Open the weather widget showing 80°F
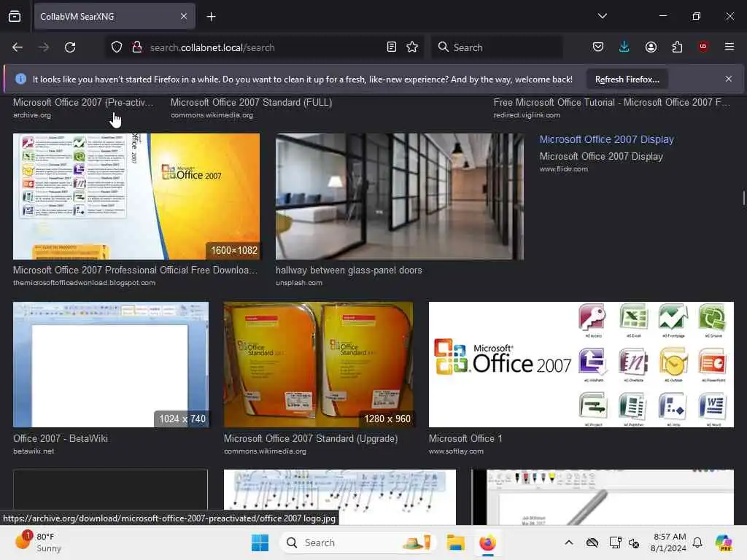 [39, 542]
